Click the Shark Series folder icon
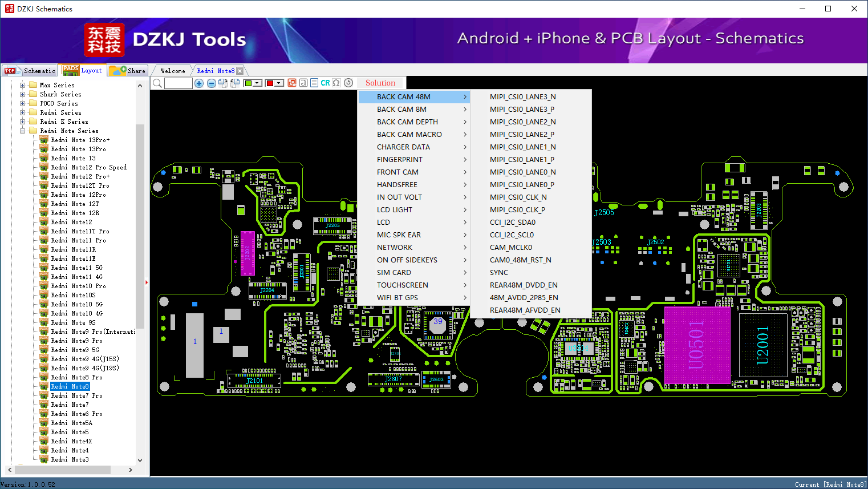The width and height of the screenshot is (868, 489). coord(33,94)
